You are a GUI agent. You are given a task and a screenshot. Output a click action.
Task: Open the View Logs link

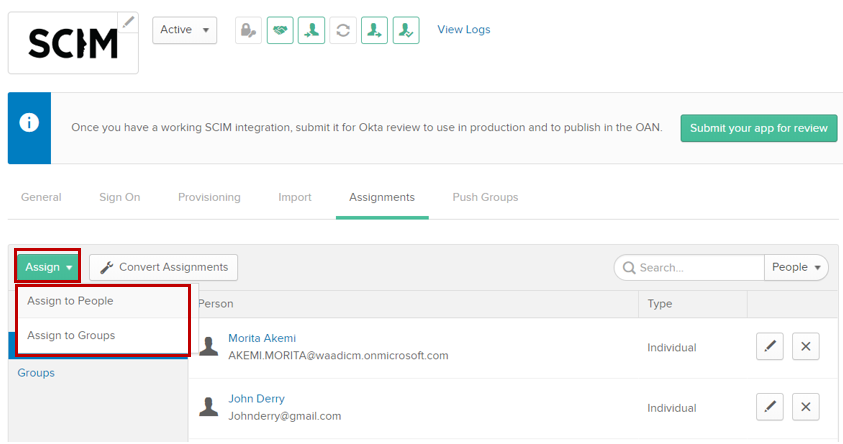coord(464,30)
